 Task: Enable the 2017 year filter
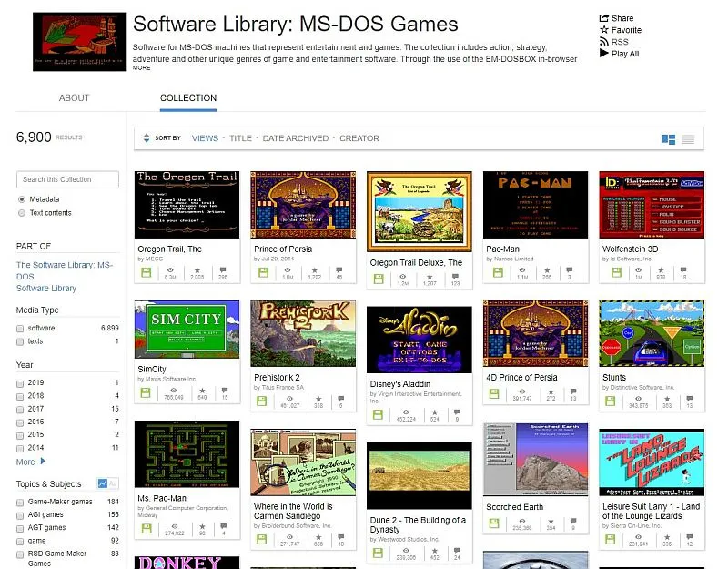point(20,409)
